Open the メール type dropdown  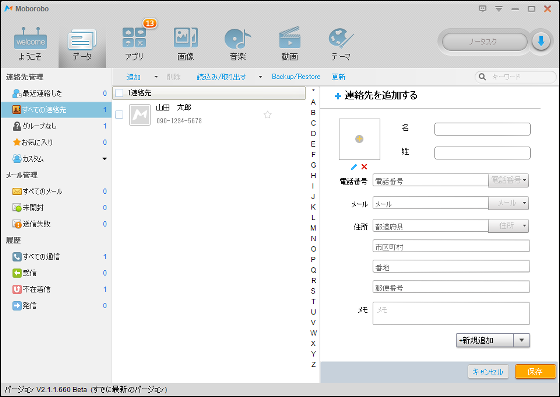(x=509, y=203)
